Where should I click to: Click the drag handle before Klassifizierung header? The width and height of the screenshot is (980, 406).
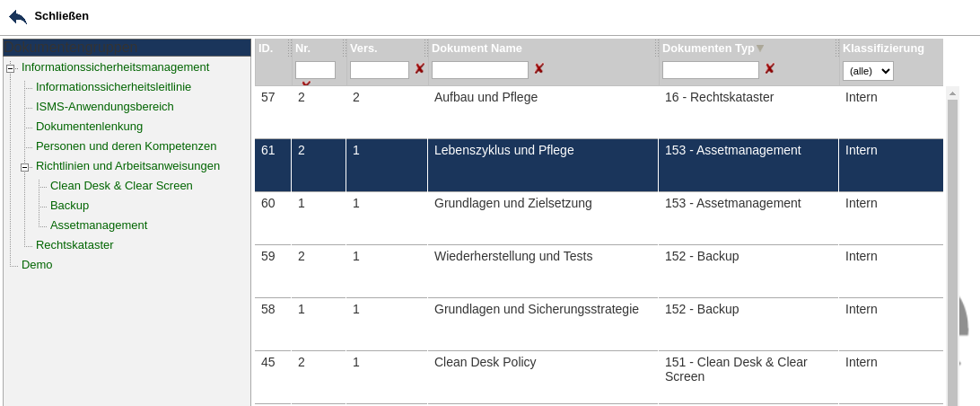click(x=838, y=49)
